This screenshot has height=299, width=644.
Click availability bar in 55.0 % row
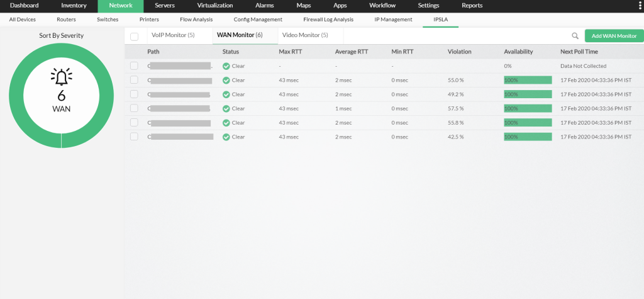coord(528,80)
